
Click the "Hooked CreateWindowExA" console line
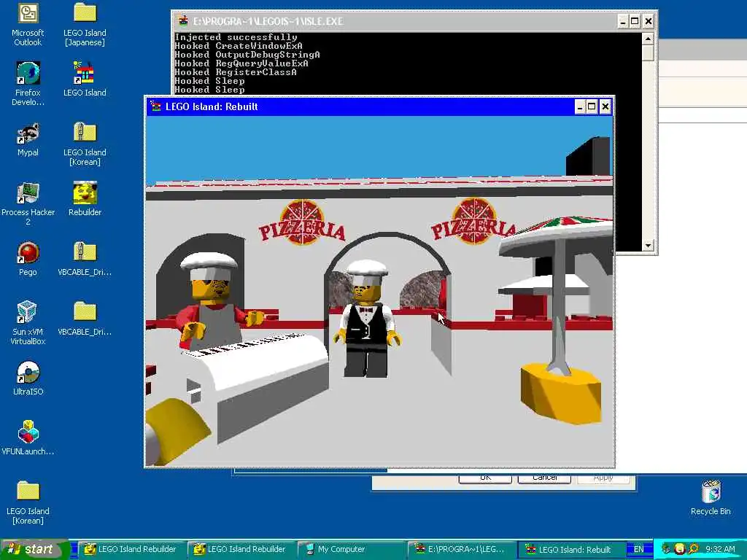point(239,46)
